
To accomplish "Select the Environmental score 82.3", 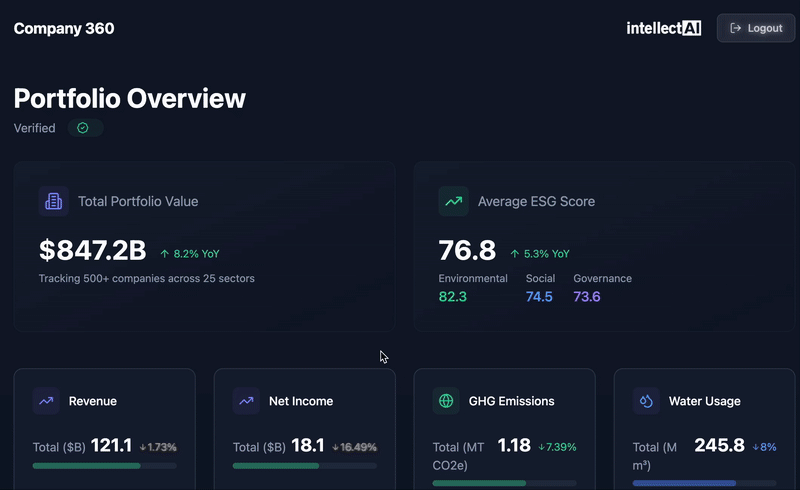I will [453, 297].
